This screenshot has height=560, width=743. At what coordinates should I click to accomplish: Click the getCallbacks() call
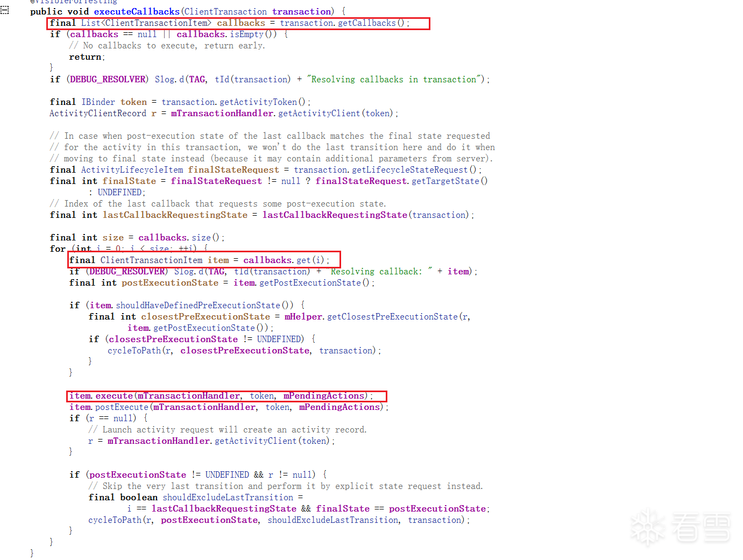373,23
